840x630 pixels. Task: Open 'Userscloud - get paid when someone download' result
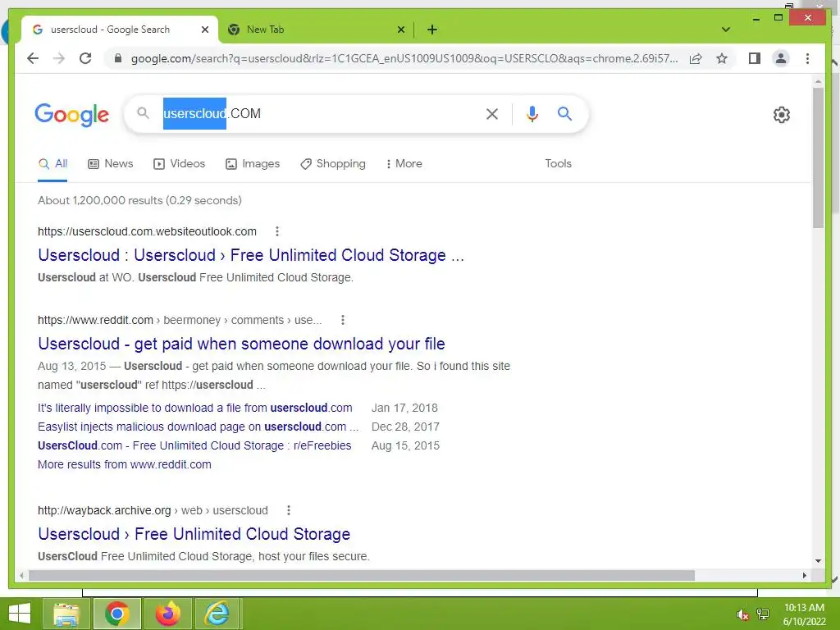point(242,344)
